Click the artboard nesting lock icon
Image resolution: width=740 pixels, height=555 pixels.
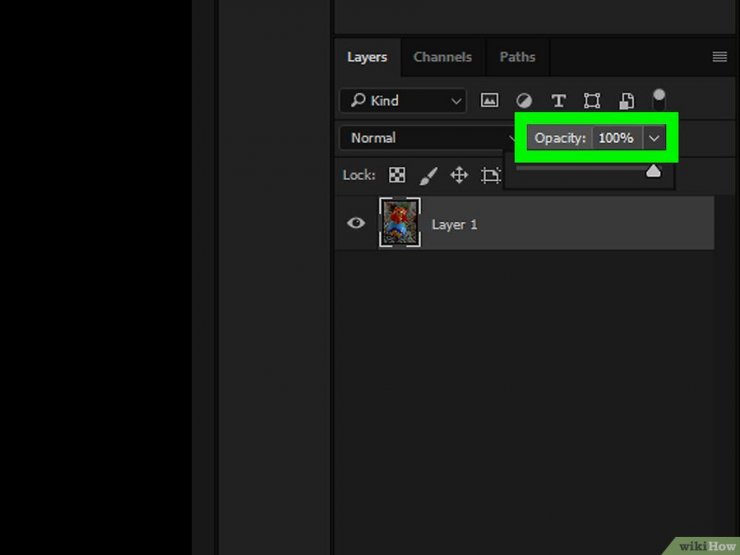tap(490, 175)
